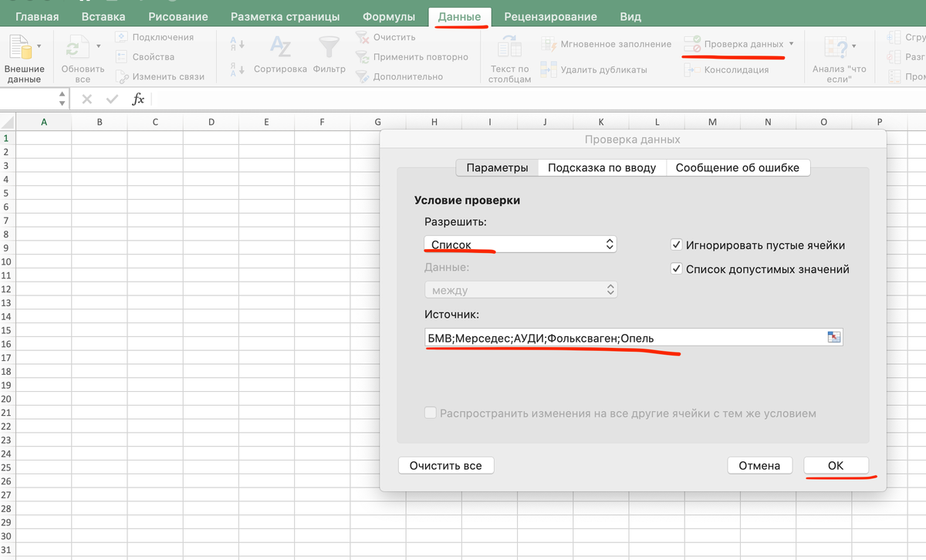
Task: Select row 10 header
Action: tap(6, 262)
